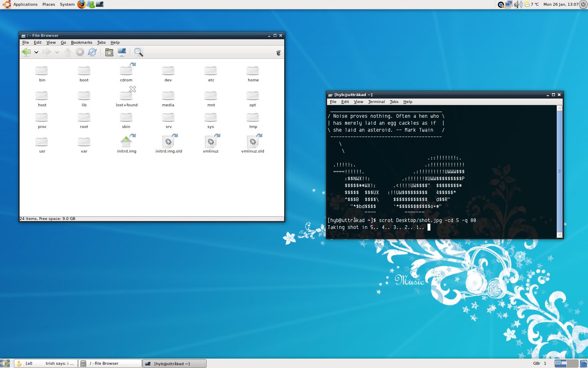Launch terminal from top panel launcher icon
Viewport: 588px width, 368px height.
[x=100, y=4]
